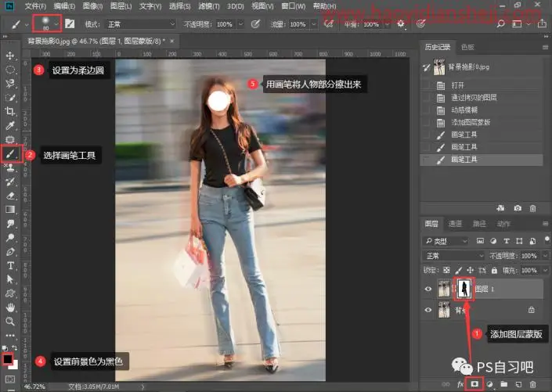The height and width of the screenshot is (392, 552).
Task: Click the background white color swatch
Action: [15, 366]
